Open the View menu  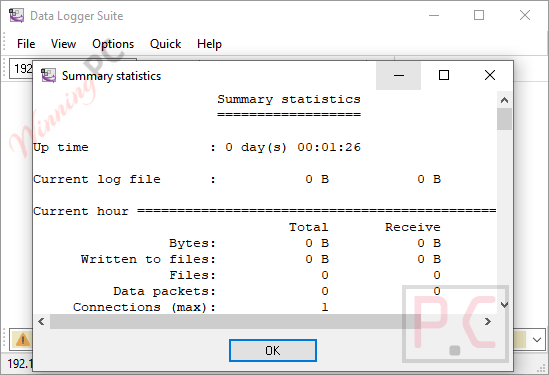click(63, 44)
